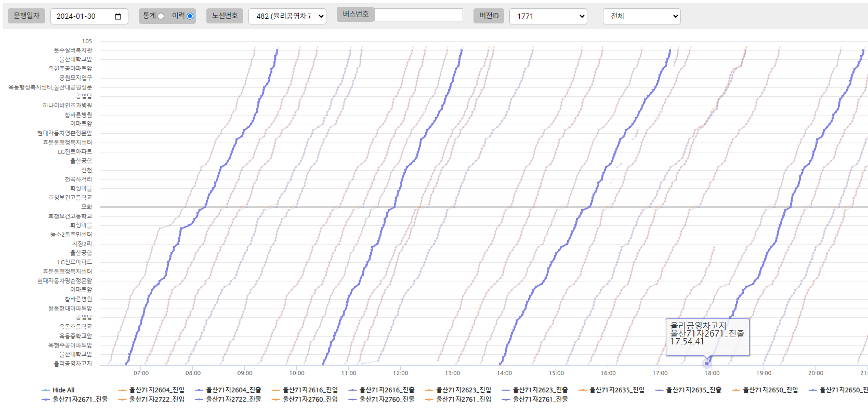Image resolution: width=868 pixels, height=411 pixels.
Task: Select the 이력 radio button
Action: 190,16
